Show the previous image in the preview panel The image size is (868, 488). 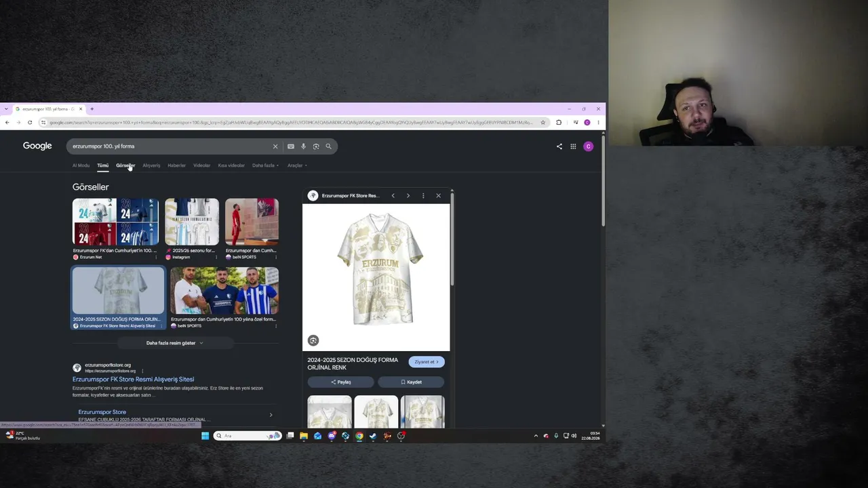tap(393, 196)
